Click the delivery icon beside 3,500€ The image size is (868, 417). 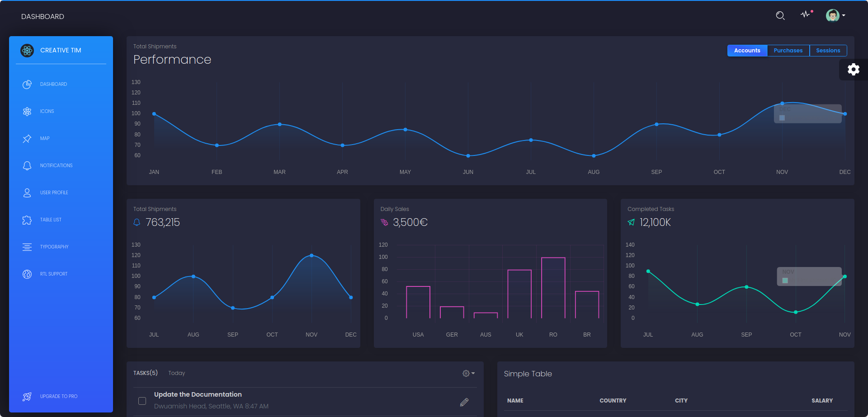[384, 222]
